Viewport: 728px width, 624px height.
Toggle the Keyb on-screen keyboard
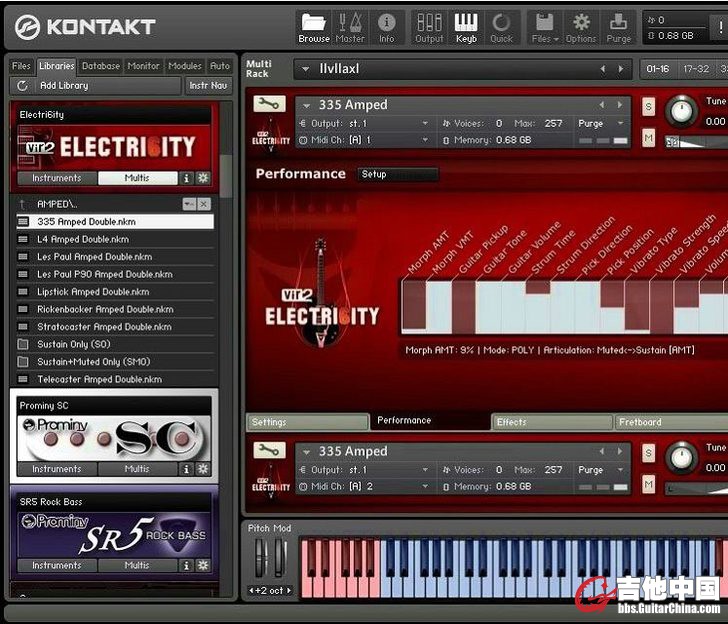point(466,28)
